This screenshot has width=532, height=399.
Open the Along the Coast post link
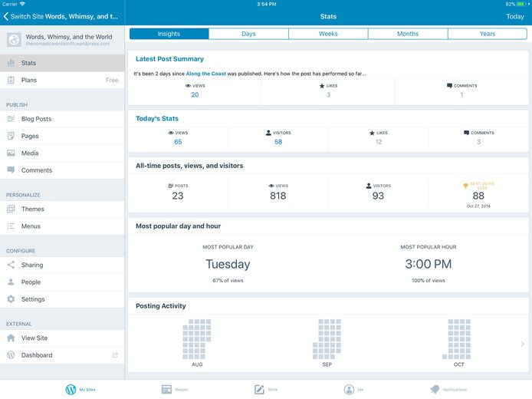tap(206, 74)
